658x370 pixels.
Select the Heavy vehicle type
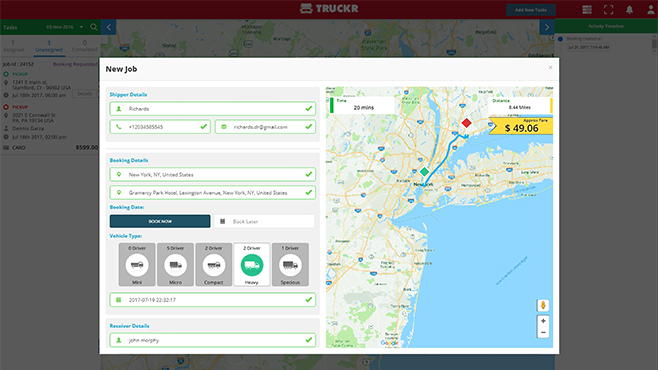(x=252, y=264)
